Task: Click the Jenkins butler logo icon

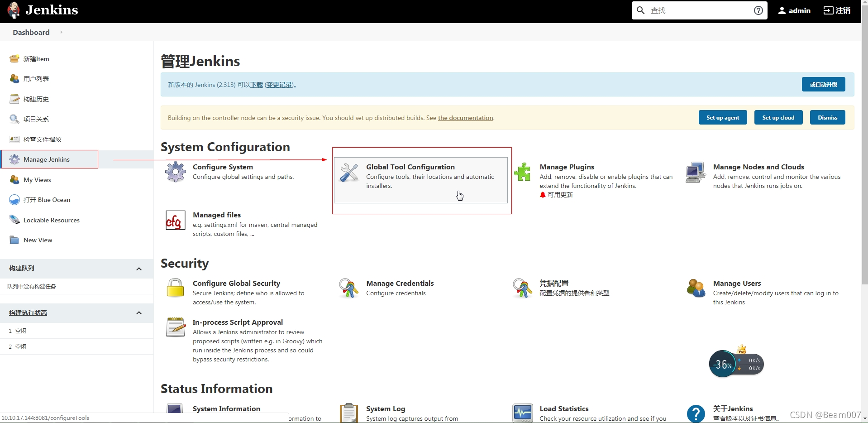Action: (x=14, y=10)
